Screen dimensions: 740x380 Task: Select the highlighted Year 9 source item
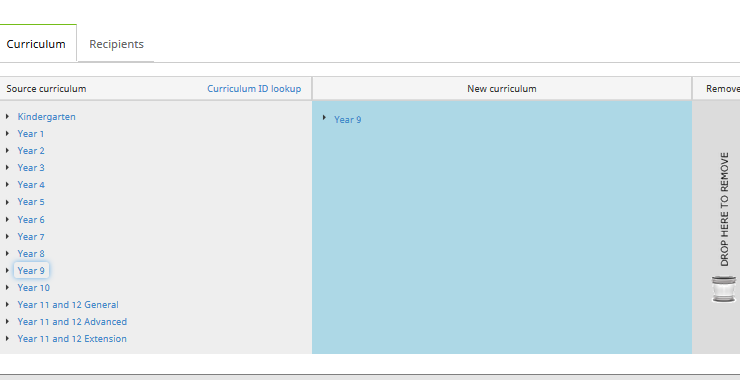31,270
